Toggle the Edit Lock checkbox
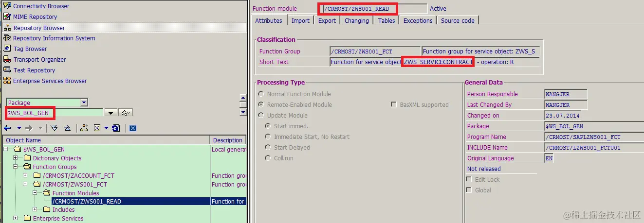This screenshot has width=644, height=223. pyautogui.click(x=469, y=179)
